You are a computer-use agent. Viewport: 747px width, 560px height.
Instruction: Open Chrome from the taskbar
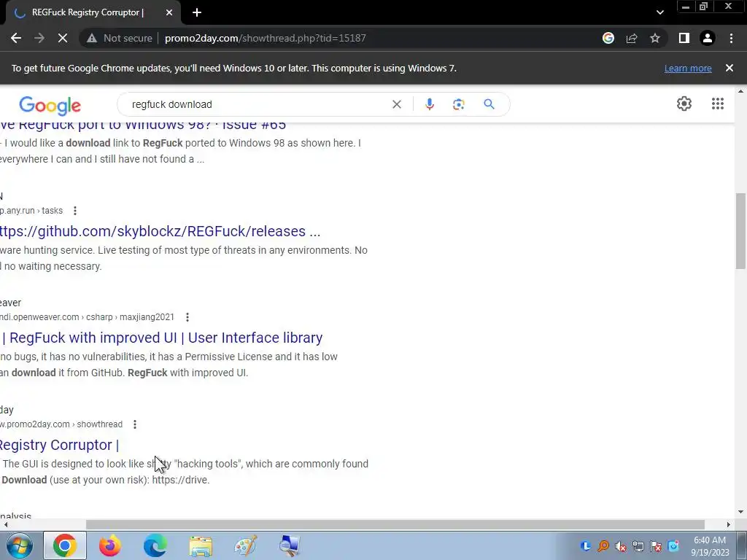tap(65, 545)
